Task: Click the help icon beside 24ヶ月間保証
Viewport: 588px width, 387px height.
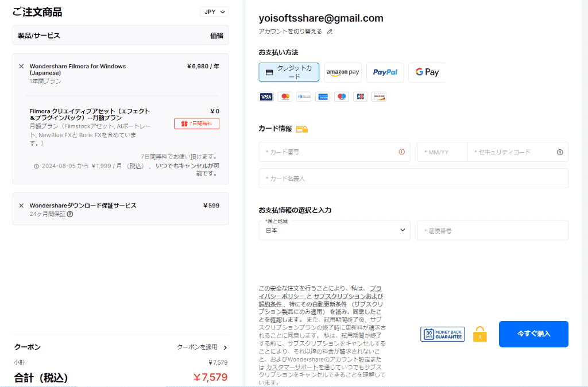Action: pos(70,214)
